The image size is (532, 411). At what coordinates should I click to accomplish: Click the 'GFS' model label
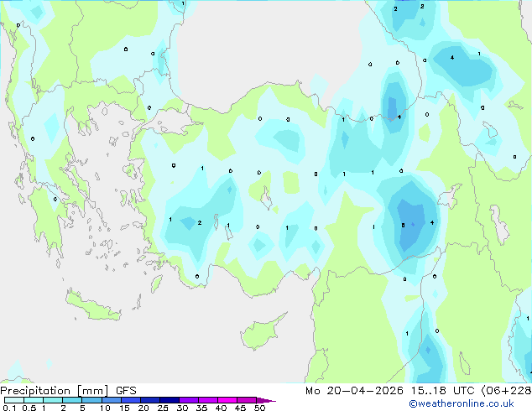point(126,391)
